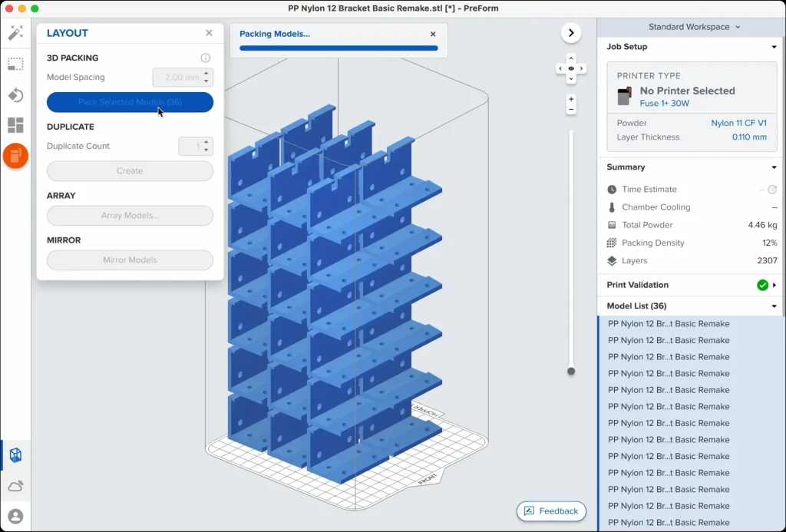Open the Standard Workspace dropdown
This screenshot has height=532, width=786.
694,27
